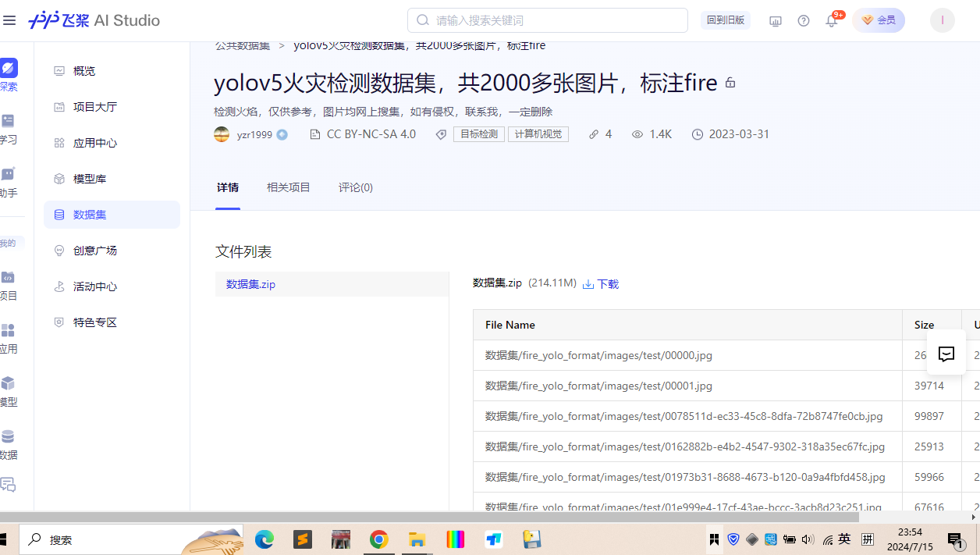This screenshot has width=980, height=555.
Task: Open Chrome from the Windows taskbar
Action: point(378,539)
